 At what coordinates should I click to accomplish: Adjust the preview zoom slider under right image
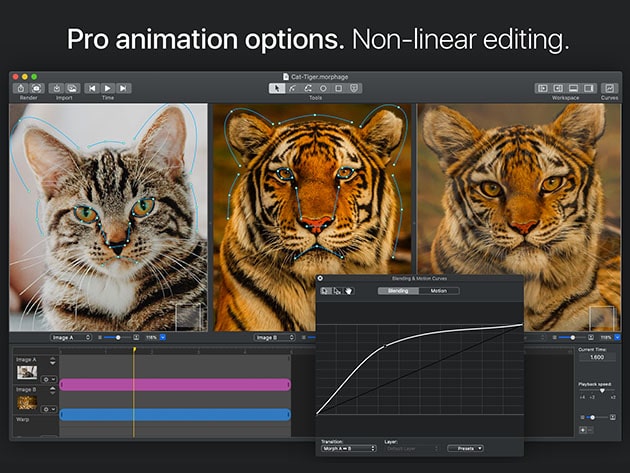click(x=573, y=338)
